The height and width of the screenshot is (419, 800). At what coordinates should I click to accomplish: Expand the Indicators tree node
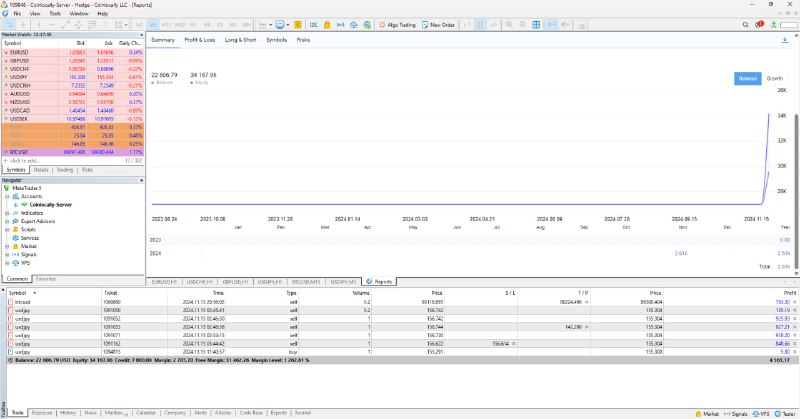click(x=7, y=213)
